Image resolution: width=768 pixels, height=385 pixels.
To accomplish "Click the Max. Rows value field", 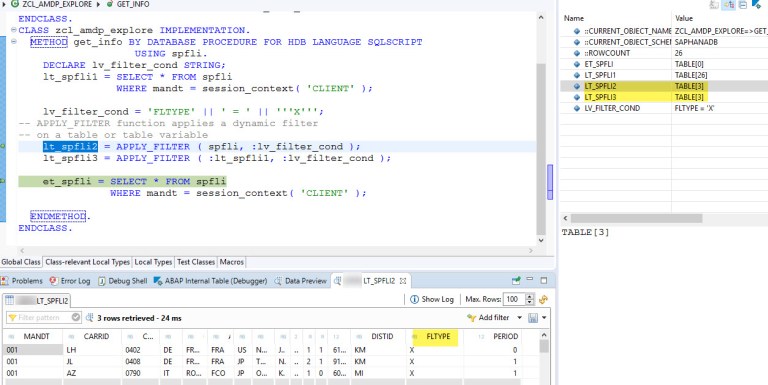I will point(513,299).
